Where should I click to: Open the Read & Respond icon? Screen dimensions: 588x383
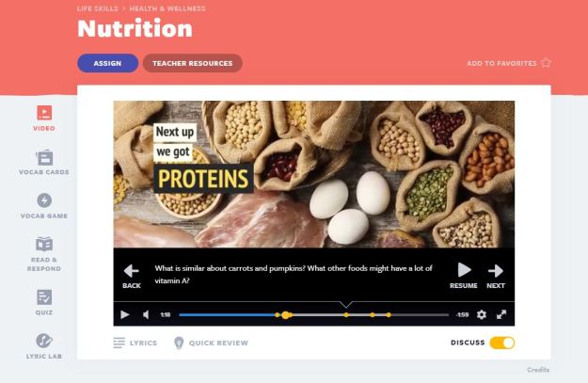pos(44,245)
